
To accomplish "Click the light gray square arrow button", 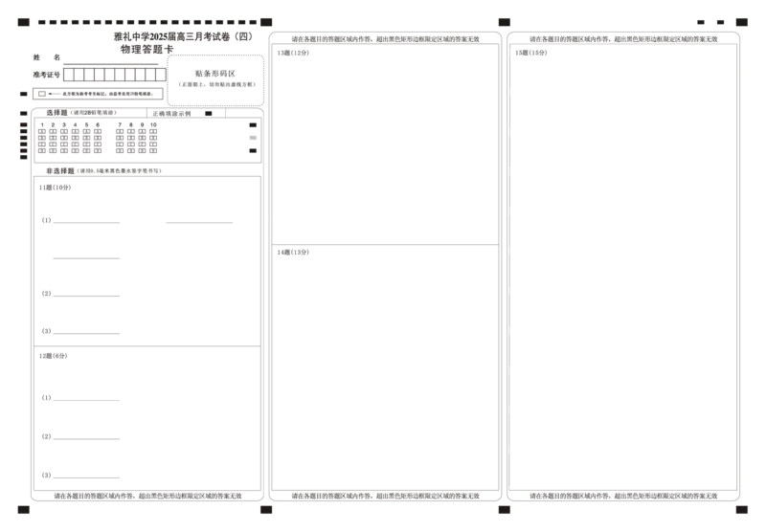I will click(x=253, y=138).
